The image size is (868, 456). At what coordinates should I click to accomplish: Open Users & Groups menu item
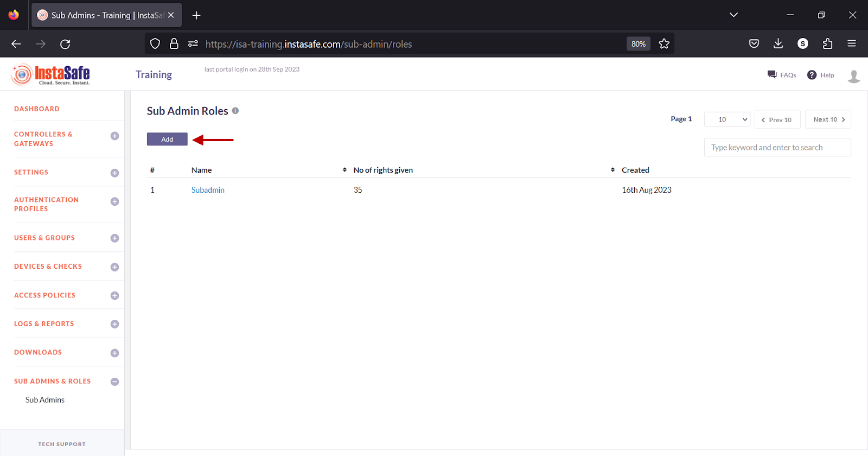tap(44, 238)
